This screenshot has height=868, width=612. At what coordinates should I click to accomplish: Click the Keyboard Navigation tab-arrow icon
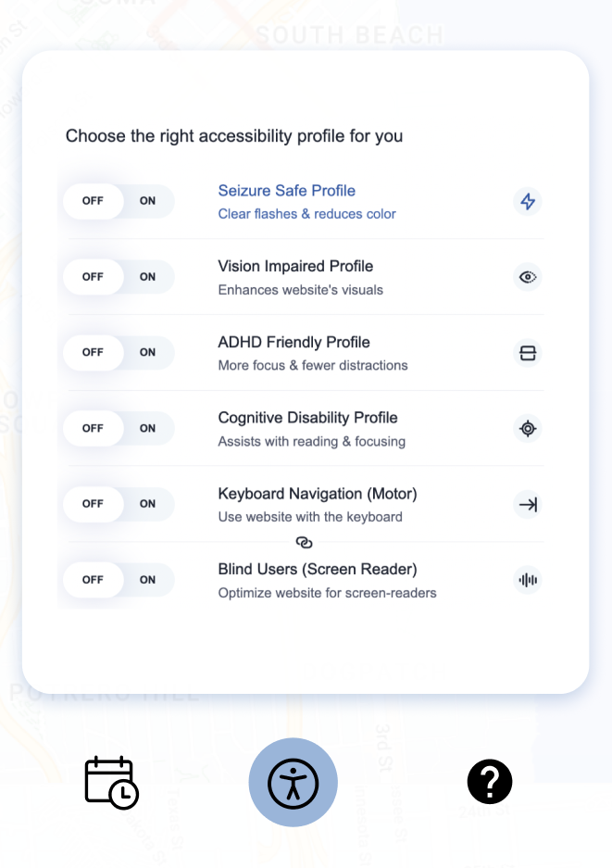click(528, 505)
